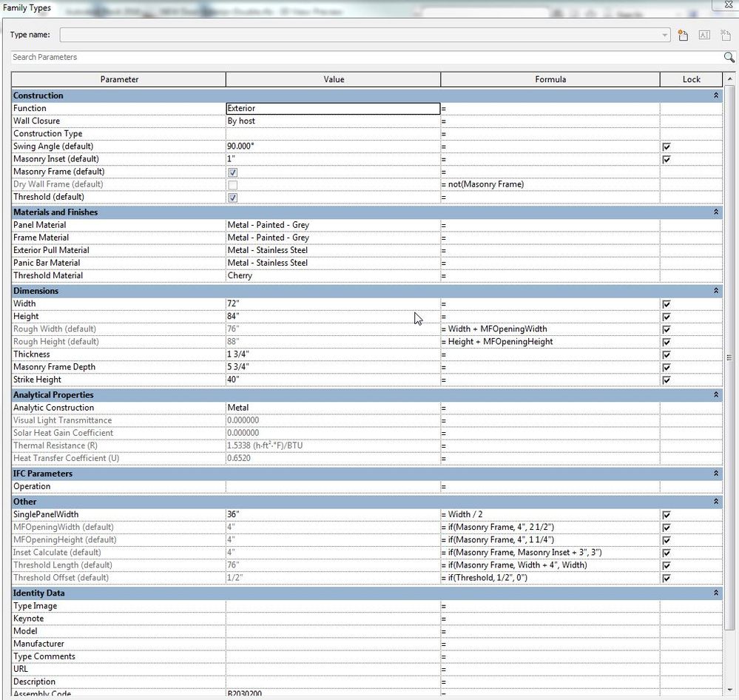Click the search magnifier icon
Image resolution: width=739 pixels, height=700 pixels.
729,57
